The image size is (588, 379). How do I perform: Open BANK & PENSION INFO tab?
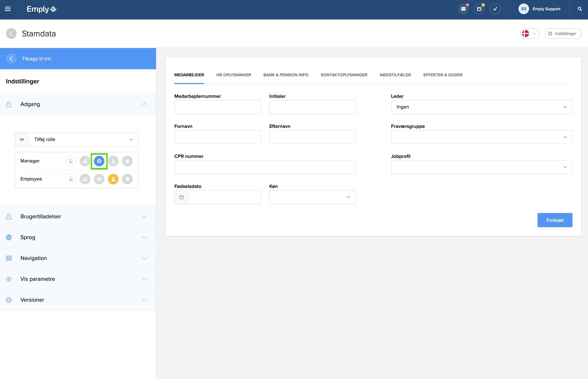click(x=286, y=75)
